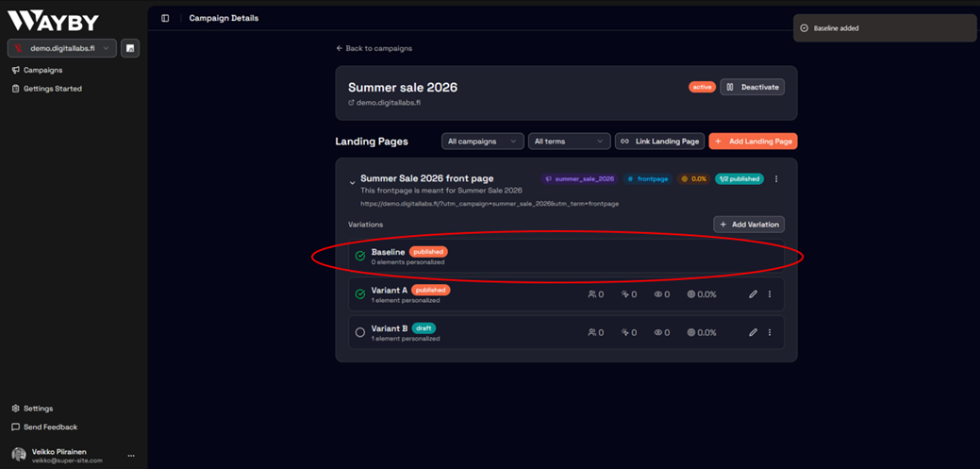The height and width of the screenshot is (469, 980).
Task: Click Variant A conversion rate icon
Action: 691,293
